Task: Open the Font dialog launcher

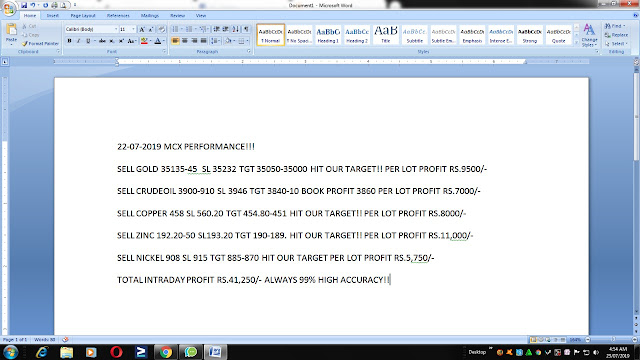Action: point(164,52)
